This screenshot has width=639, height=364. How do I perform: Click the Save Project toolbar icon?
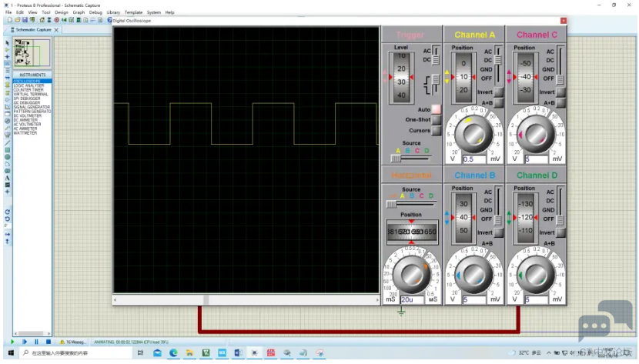click(25, 20)
